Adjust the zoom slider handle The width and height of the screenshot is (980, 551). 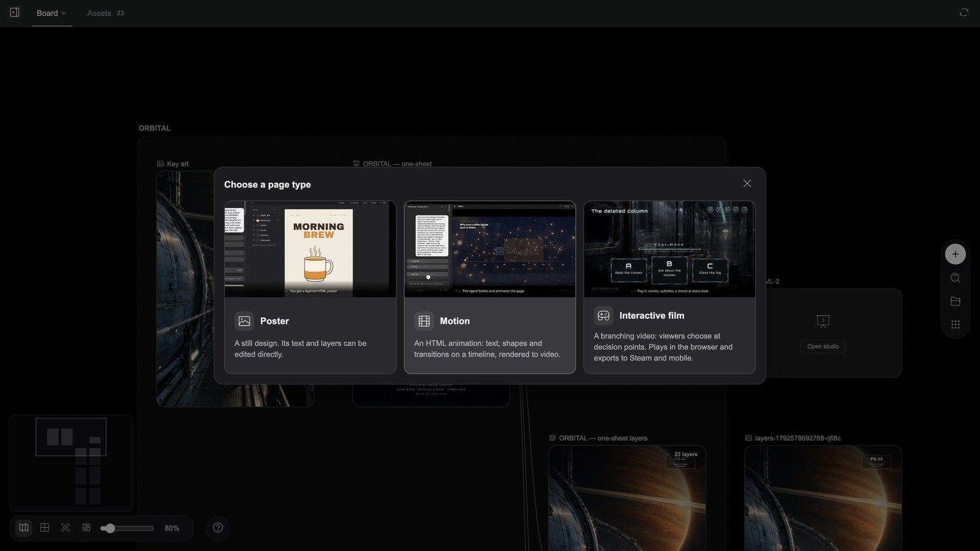(110, 528)
